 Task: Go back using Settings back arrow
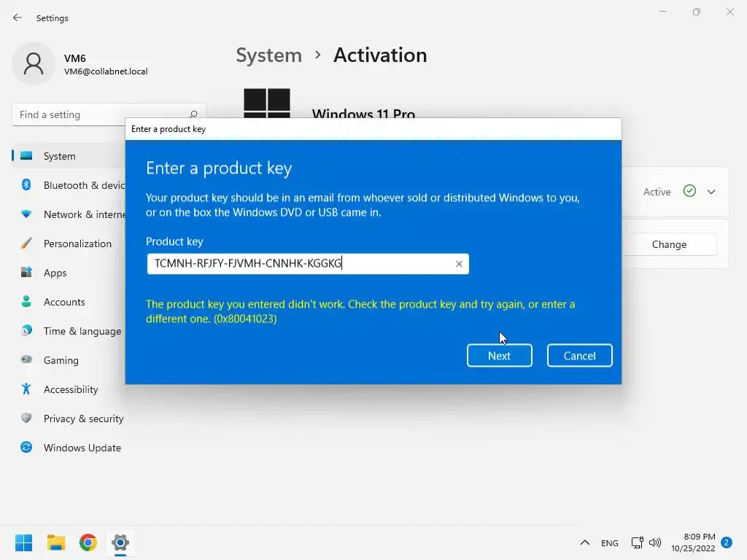18,17
